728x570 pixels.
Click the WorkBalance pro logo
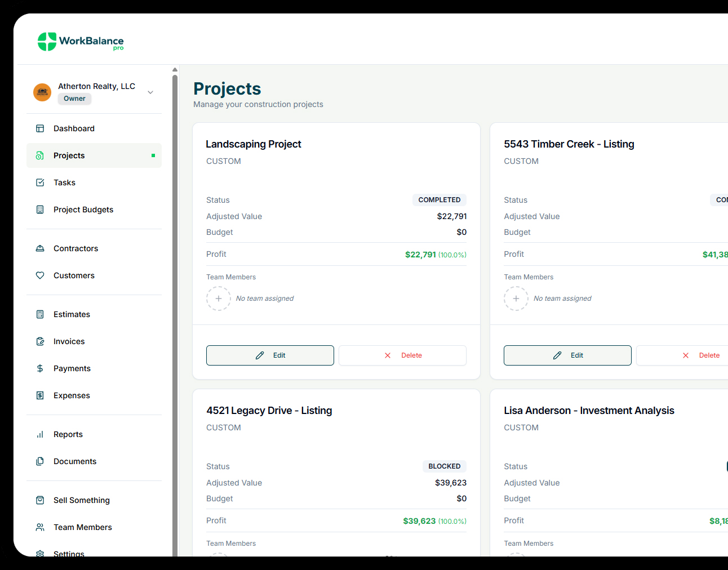[x=81, y=42]
